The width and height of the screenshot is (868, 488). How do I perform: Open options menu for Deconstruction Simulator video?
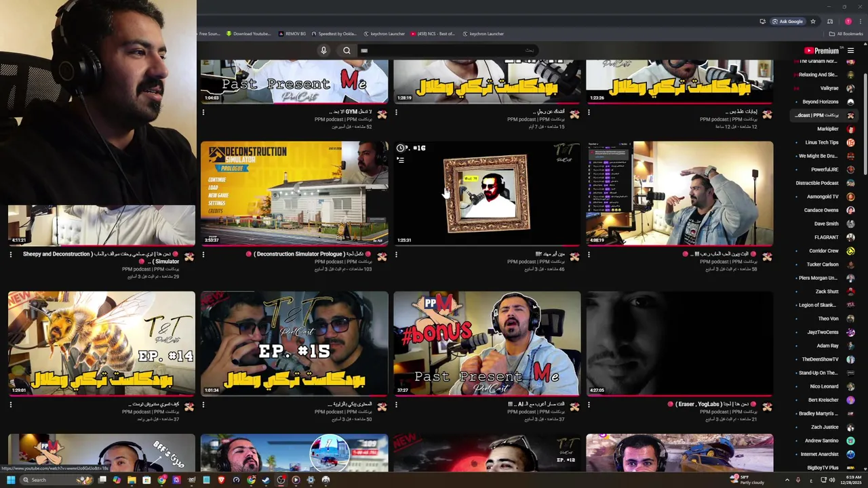[203, 255]
